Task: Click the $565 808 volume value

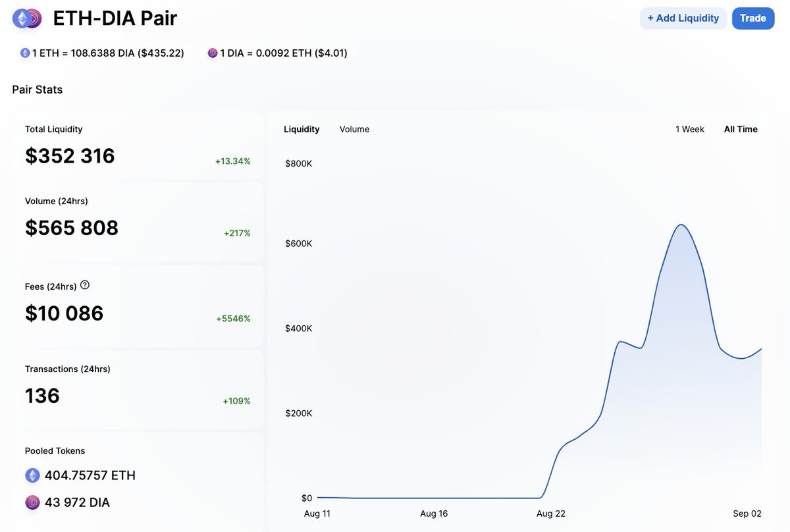Action: [72, 228]
